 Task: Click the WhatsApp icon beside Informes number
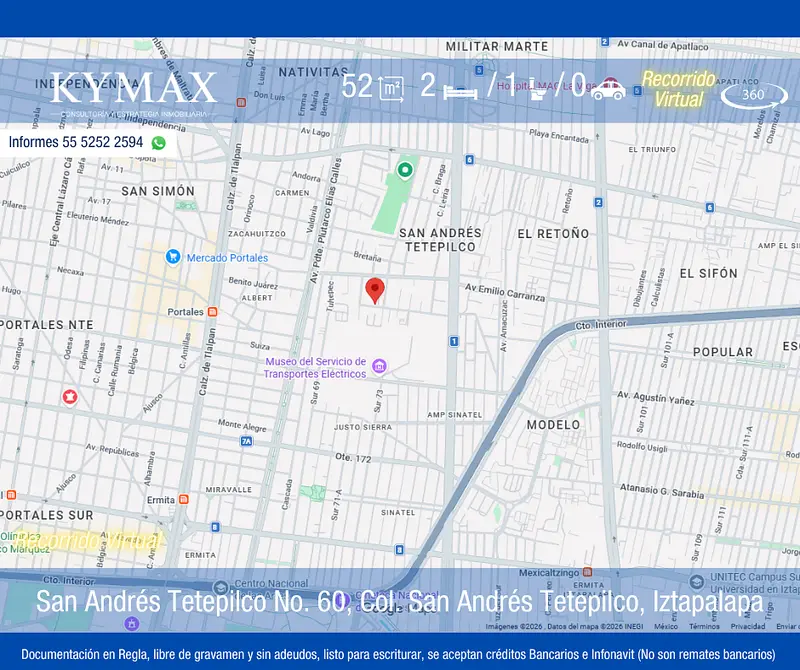tap(159, 143)
